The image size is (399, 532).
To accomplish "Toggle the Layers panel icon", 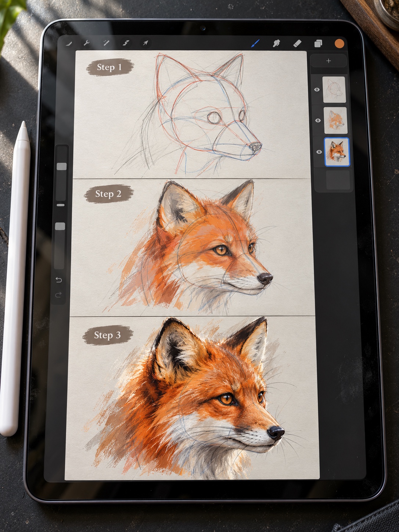I will [x=318, y=44].
